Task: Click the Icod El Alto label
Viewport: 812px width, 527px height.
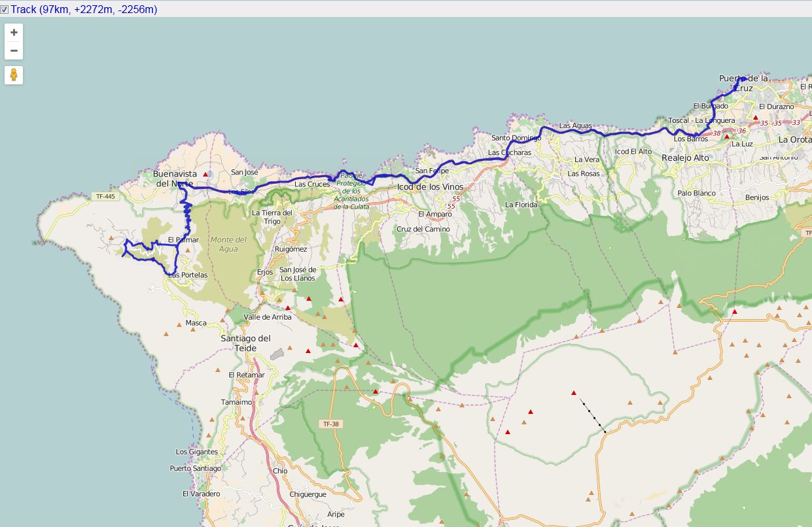Action: point(633,152)
